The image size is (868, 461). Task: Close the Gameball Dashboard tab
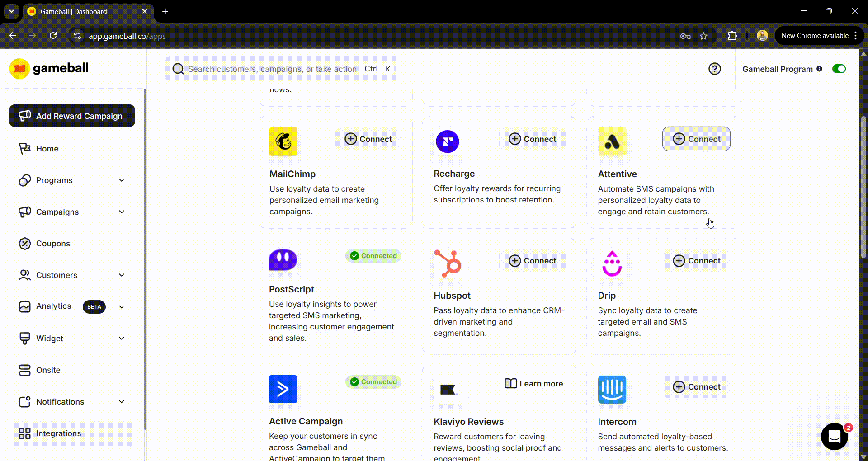pyautogui.click(x=145, y=11)
